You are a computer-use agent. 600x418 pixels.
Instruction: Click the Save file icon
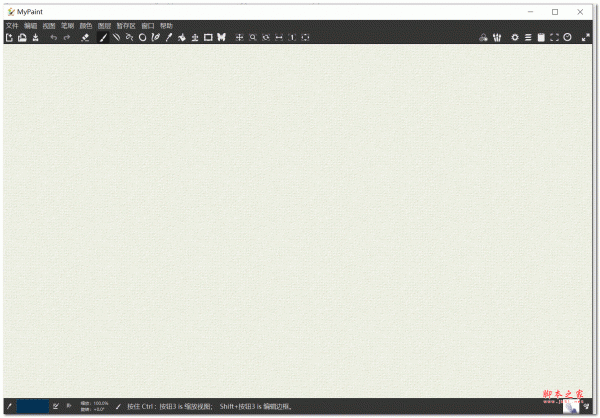tap(35, 37)
